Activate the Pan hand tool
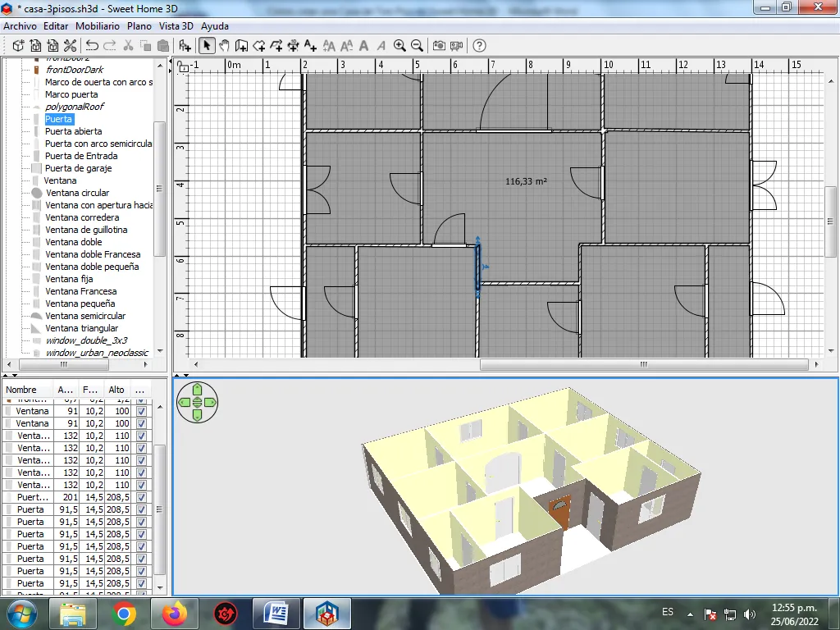Screen dimensions: 840x630 pyautogui.click(x=224, y=46)
